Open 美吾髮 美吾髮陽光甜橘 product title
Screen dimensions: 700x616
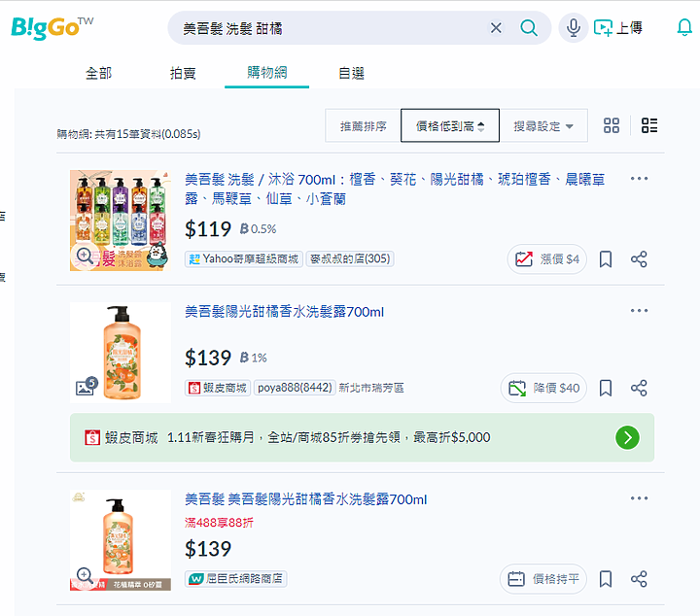306,499
